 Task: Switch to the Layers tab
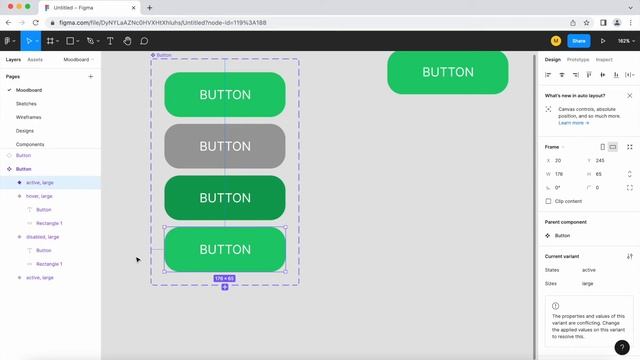click(x=13, y=60)
